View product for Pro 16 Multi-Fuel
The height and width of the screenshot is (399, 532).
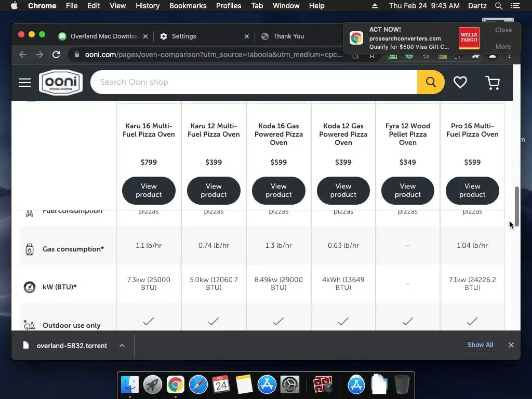(472, 190)
